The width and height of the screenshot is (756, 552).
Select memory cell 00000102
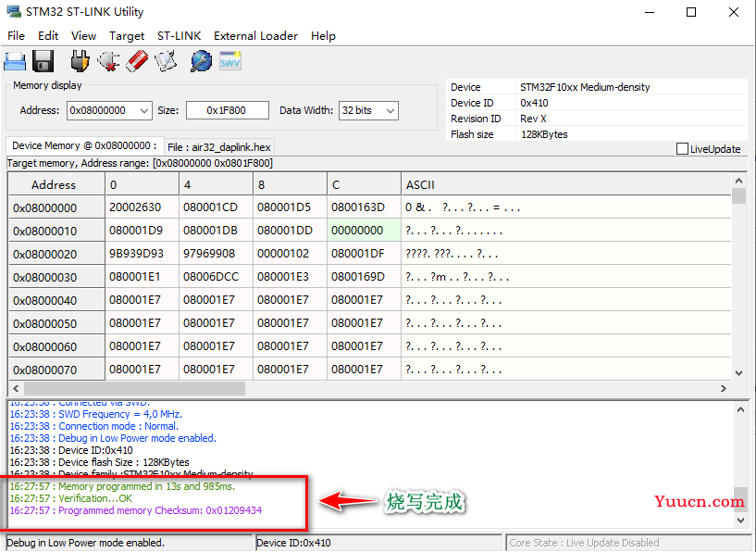click(290, 254)
